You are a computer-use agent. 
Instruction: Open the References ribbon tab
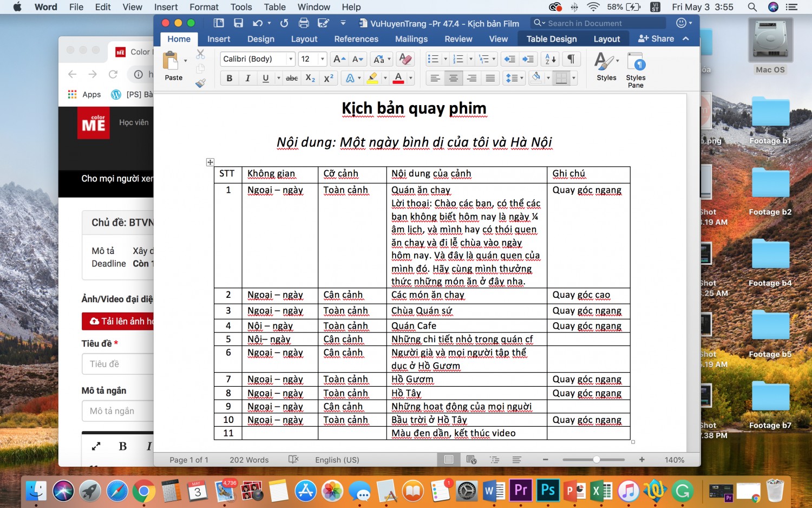coord(356,39)
